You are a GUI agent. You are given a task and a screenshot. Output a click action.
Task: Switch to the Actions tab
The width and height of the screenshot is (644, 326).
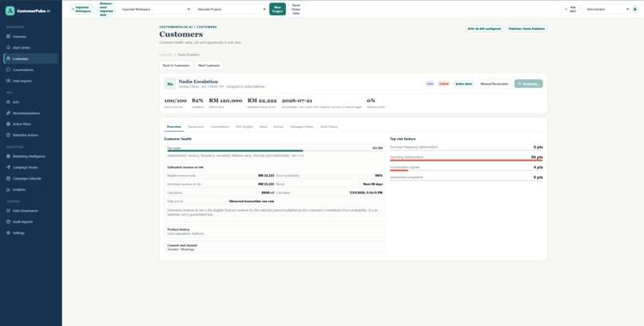(x=279, y=127)
